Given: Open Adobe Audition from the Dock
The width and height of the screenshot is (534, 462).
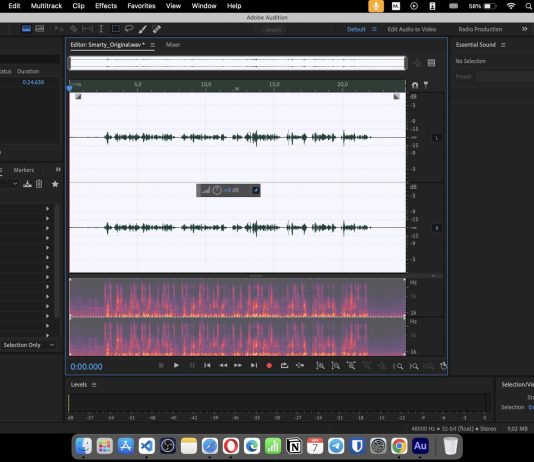Looking at the screenshot, I should 420,446.
